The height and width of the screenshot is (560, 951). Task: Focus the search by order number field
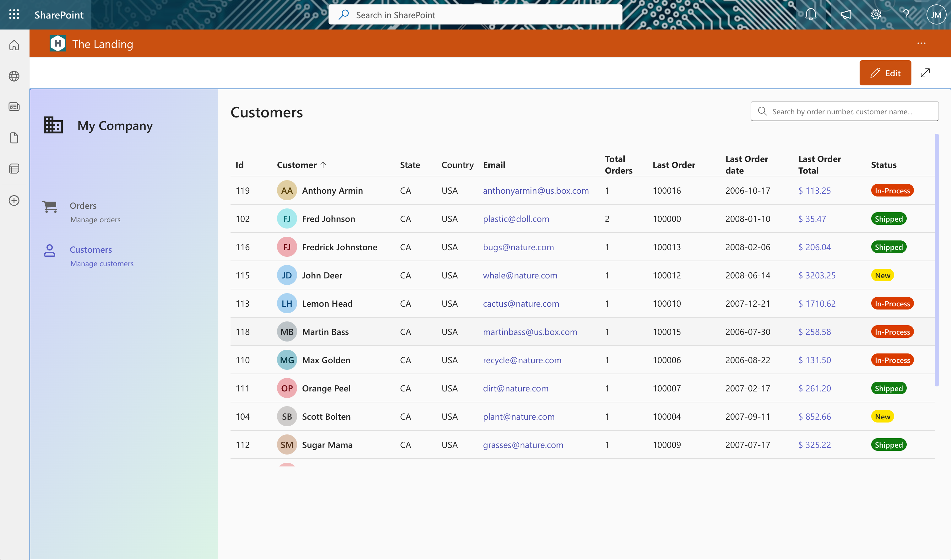(x=844, y=111)
